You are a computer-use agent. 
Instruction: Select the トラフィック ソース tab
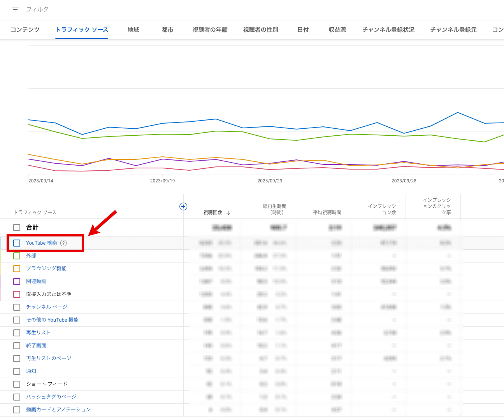(x=82, y=30)
